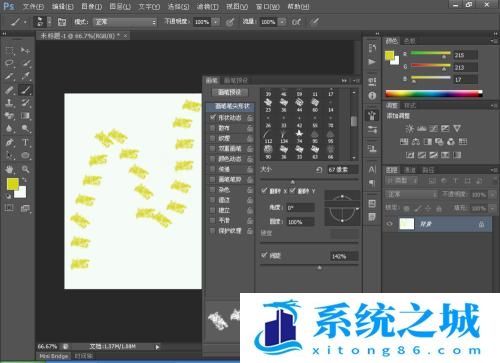Enable the 双重画笔 checkbox
Viewport: 500px width, 363px height.
213,149
